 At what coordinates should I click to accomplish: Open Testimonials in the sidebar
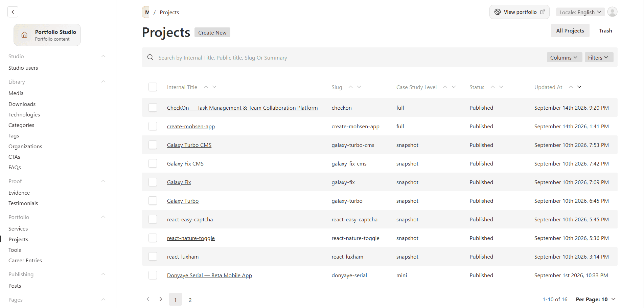click(23, 203)
